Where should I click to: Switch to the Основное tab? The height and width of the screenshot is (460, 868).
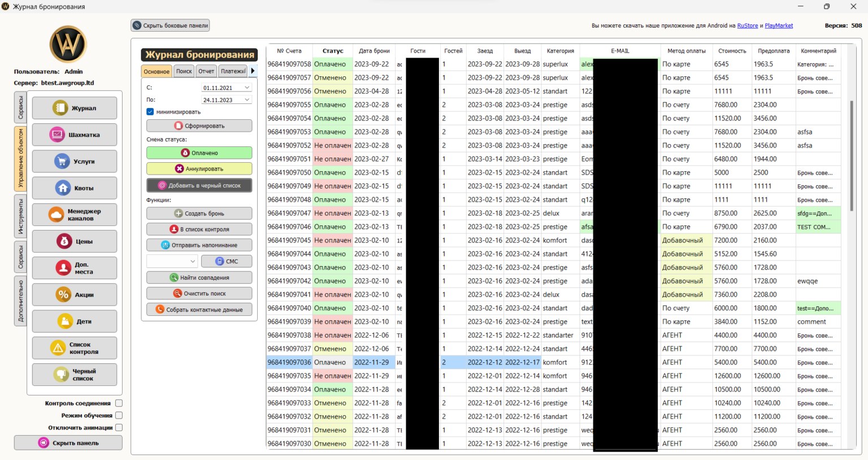157,71
